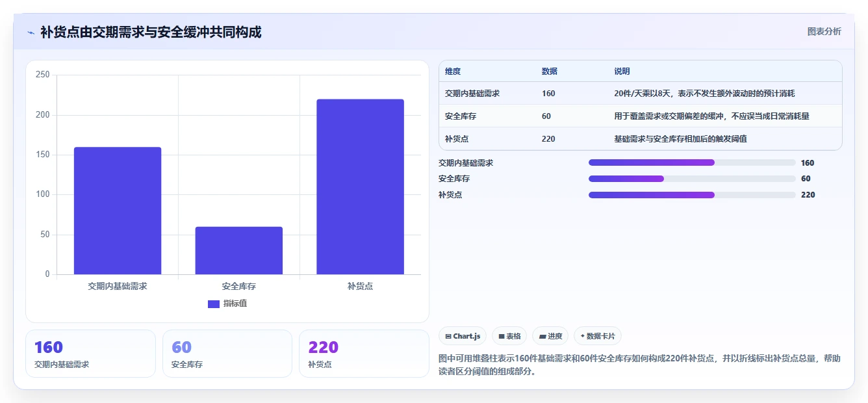Click the 交期内基础需求 progress bar

click(692, 162)
